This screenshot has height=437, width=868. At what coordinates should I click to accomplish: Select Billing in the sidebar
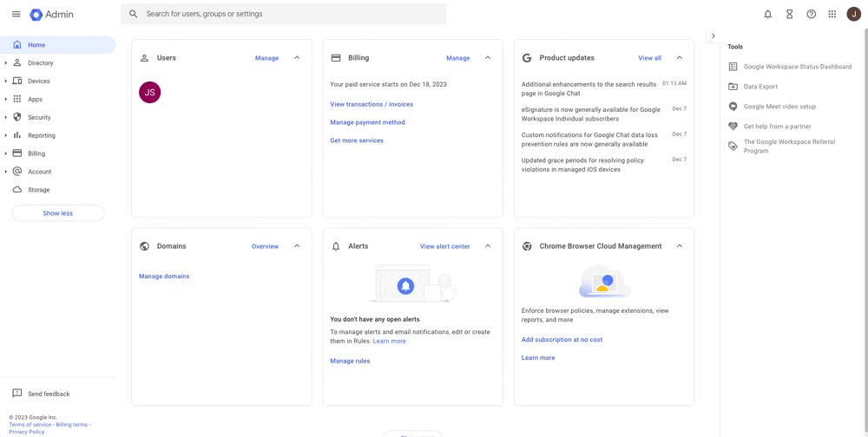(57, 153)
